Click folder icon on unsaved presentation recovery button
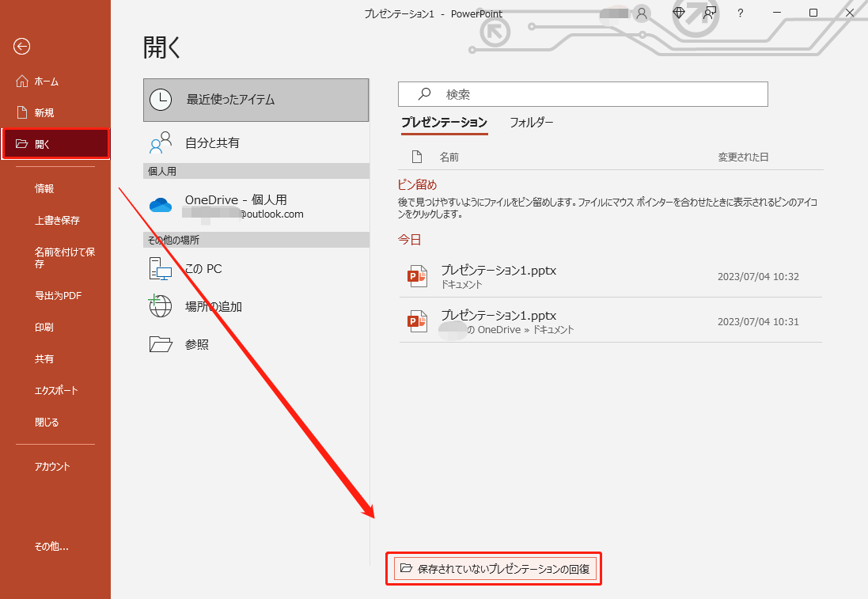This screenshot has height=599, width=868. click(407, 568)
